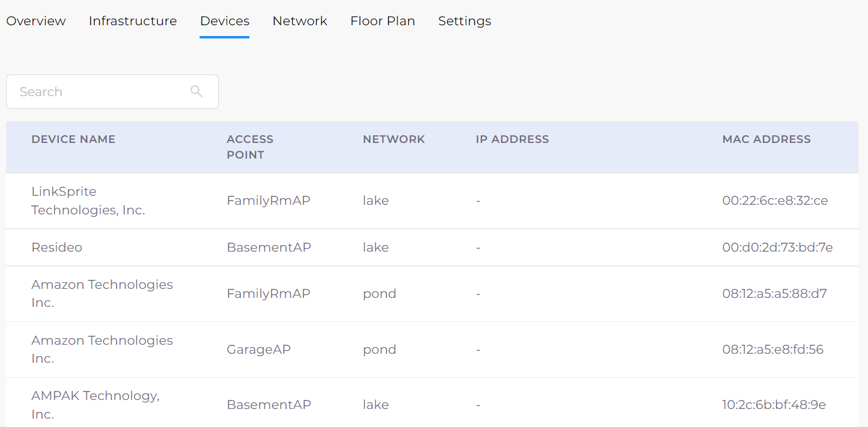Click the search magnifier icon
The image size is (868, 427).
(197, 91)
